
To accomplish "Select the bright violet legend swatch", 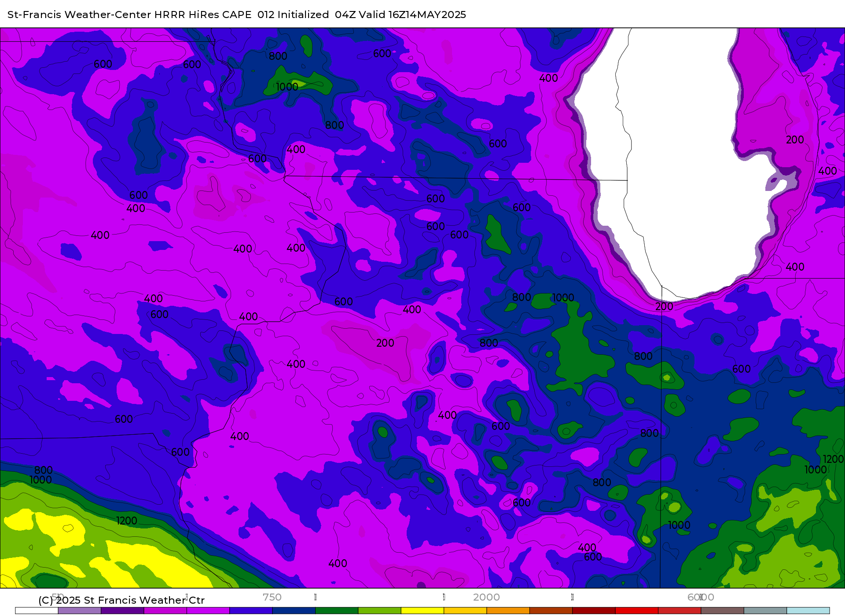I will (x=208, y=611).
